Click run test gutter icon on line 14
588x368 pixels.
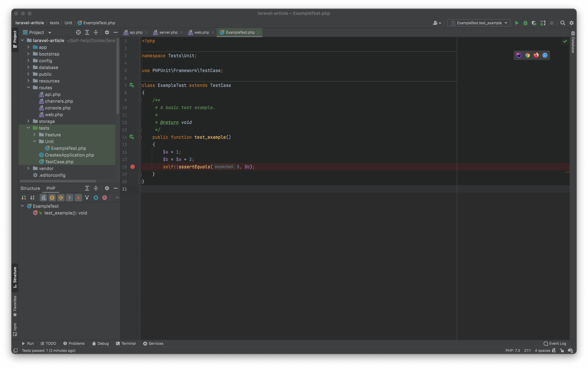[132, 137]
